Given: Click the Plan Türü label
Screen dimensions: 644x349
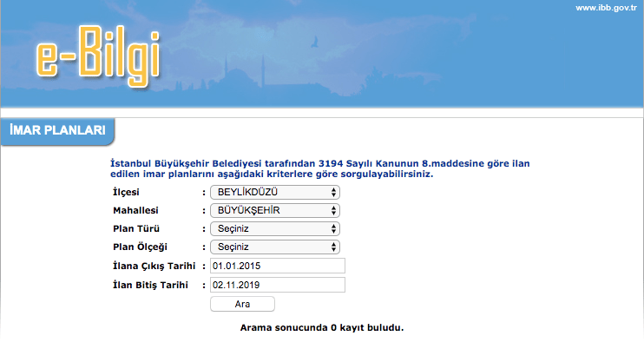Looking at the screenshot, I should point(136,228).
